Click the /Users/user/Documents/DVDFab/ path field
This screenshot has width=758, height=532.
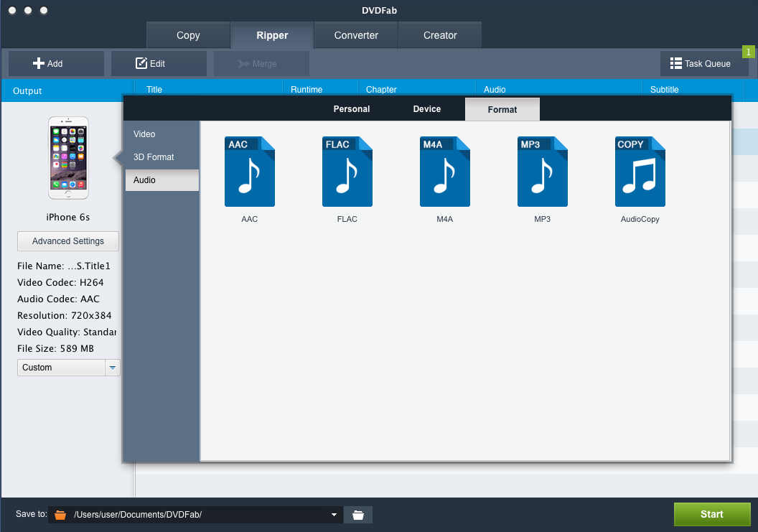point(196,515)
